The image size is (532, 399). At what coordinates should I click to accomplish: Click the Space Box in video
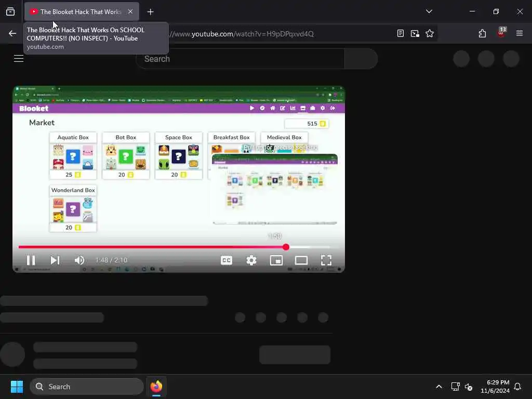coord(179,156)
